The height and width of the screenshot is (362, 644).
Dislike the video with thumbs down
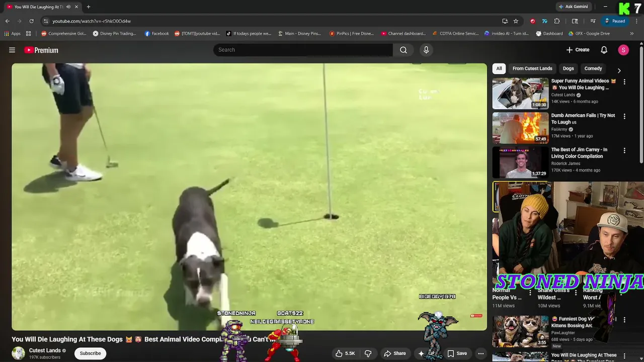(x=368, y=353)
